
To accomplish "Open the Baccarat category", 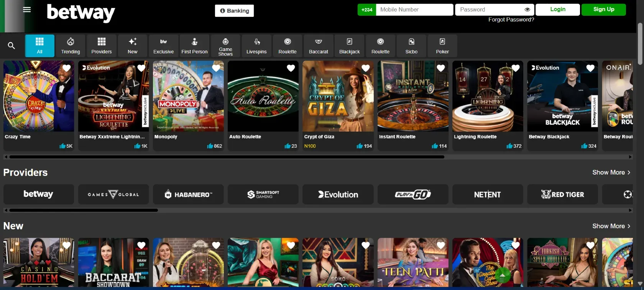I will click(319, 46).
